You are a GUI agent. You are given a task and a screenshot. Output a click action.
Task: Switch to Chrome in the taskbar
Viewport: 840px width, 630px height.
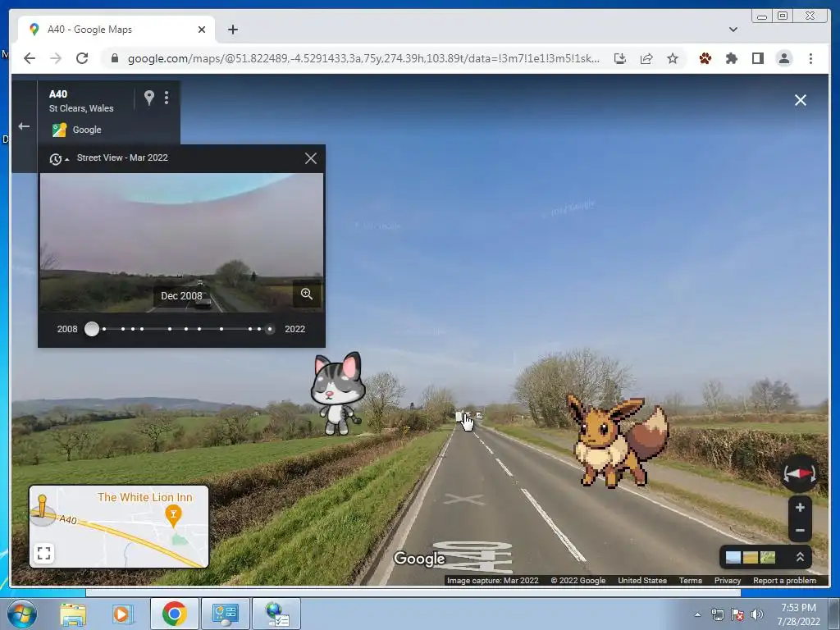point(174,614)
